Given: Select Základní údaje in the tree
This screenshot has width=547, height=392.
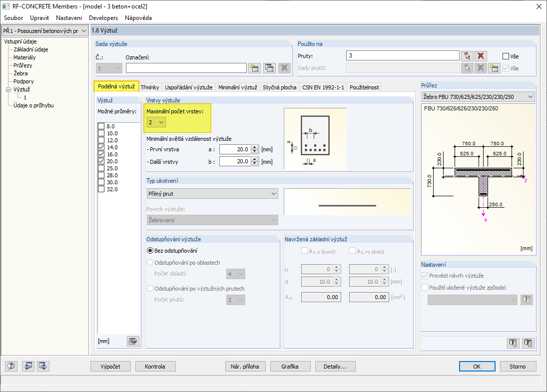Looking at the screenshot, I should click(30, 49).
